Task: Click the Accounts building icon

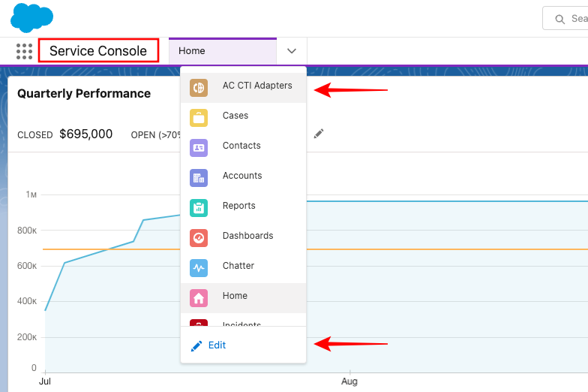Action: click(199, 178)
